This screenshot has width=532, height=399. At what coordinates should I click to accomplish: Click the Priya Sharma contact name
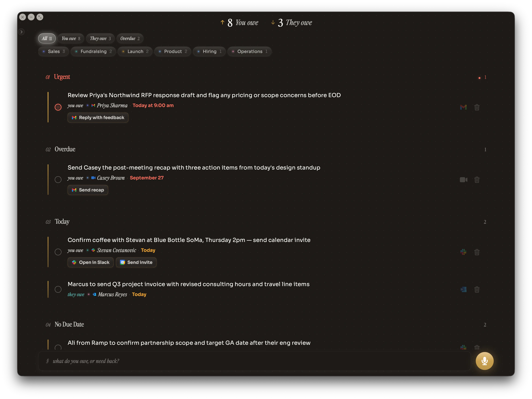coord(112,105)
